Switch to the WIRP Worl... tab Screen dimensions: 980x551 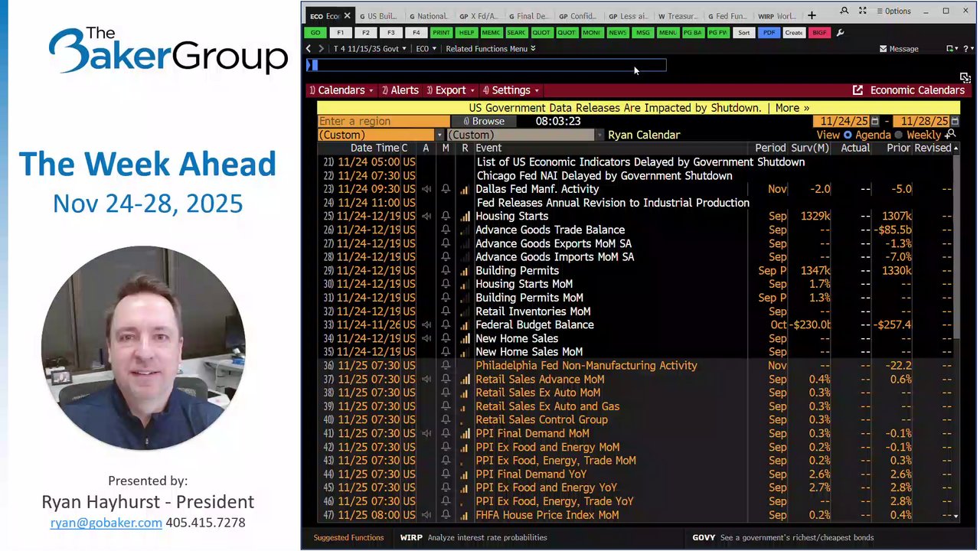tap(776, 16)
